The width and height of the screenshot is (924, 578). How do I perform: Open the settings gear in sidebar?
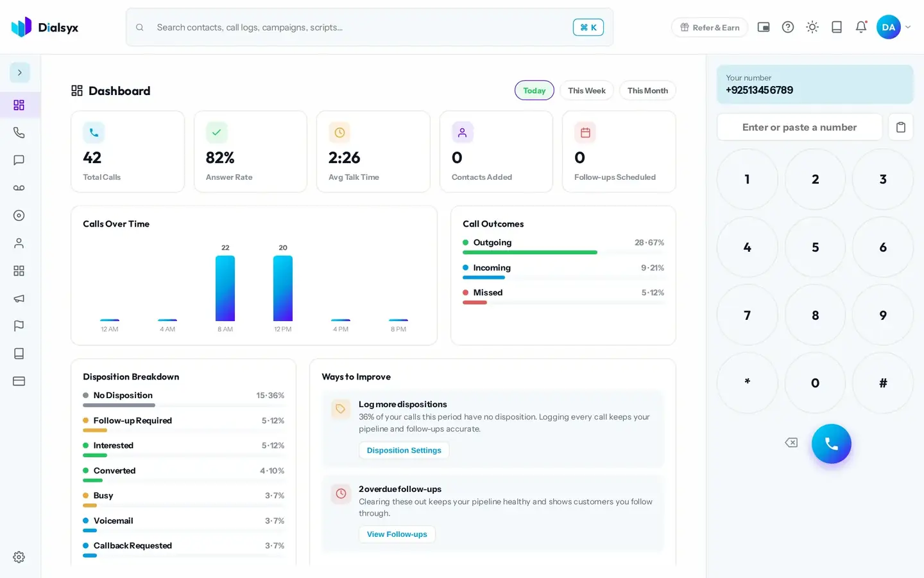[19, 557]
